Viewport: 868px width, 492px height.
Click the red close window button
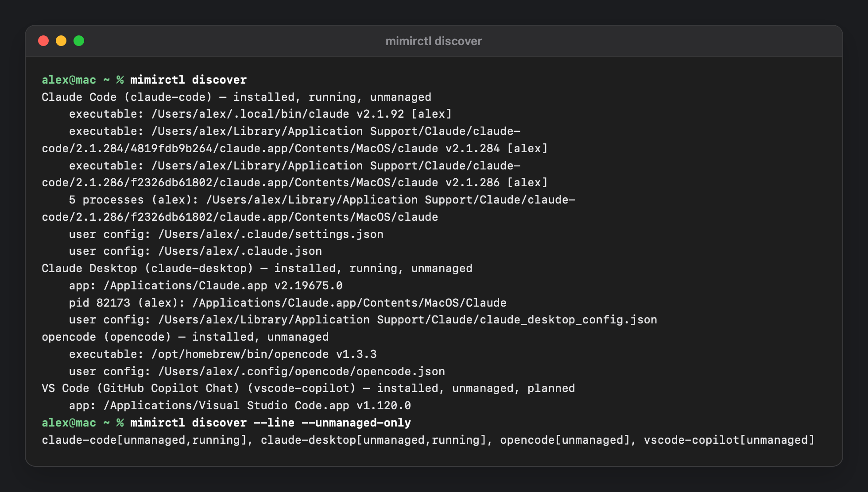pyautogui.click(x=43, y=41)
